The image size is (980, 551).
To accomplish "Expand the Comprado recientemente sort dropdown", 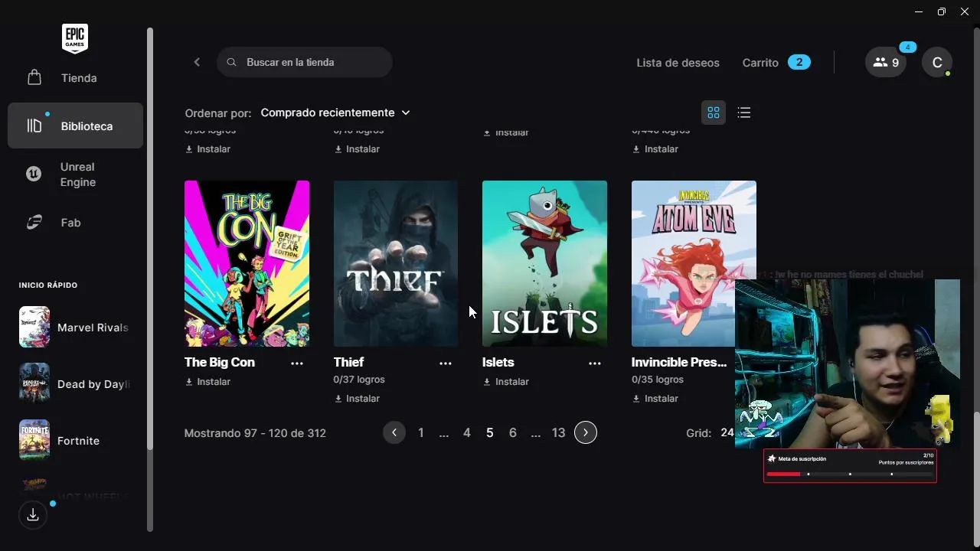I will [335, 112].
